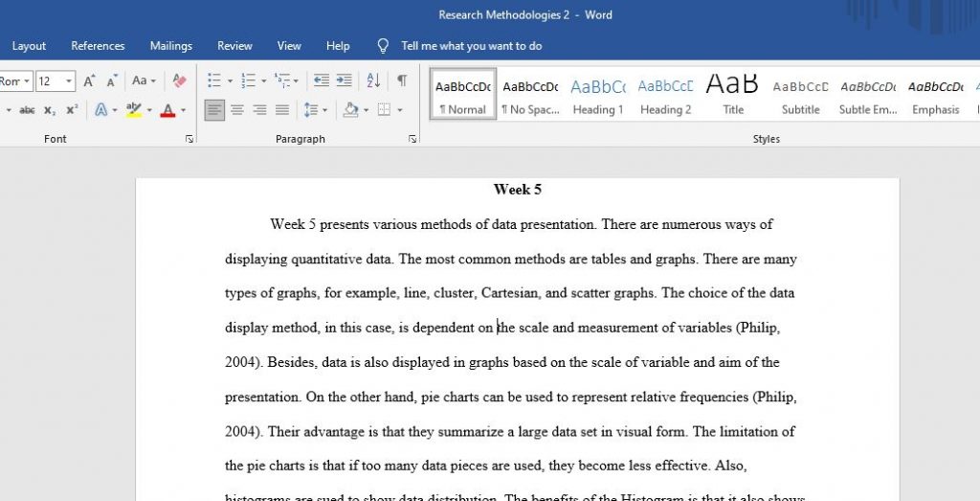Open the Paragraph dialog launcher
The height and width of the screenshot is (501, 980).
pos(412,139)
